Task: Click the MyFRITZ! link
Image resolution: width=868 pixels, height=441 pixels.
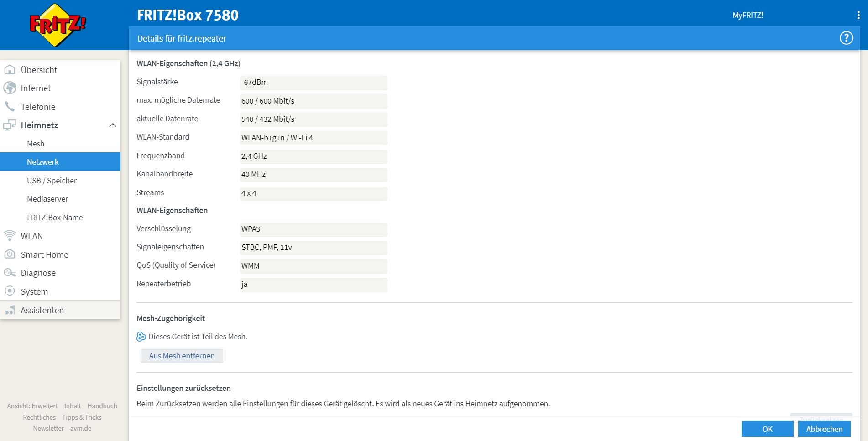Action: (748, 15)
